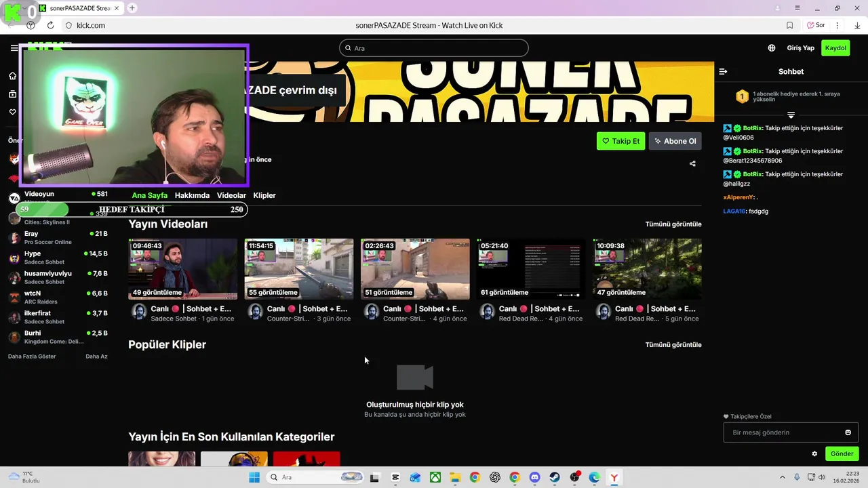Open the browser three-dot menu
868x488 pixels.
click(x=837, y=25)
